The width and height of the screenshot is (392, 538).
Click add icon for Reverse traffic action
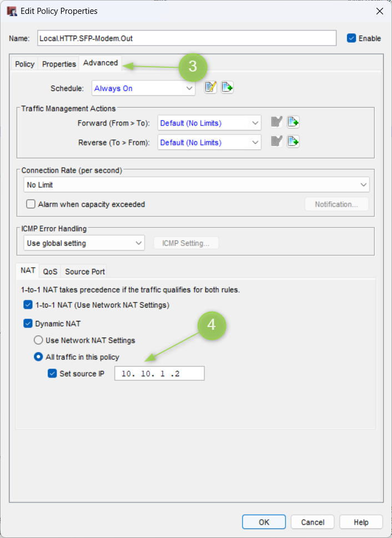tap(293, 142)
